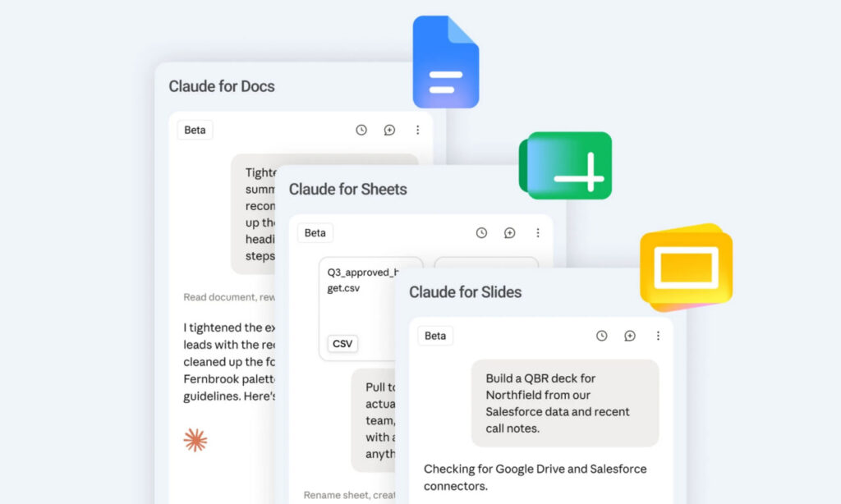Click the yellow Google Slides icon
This screenshot has height=504, width=841.
[687, 267]
